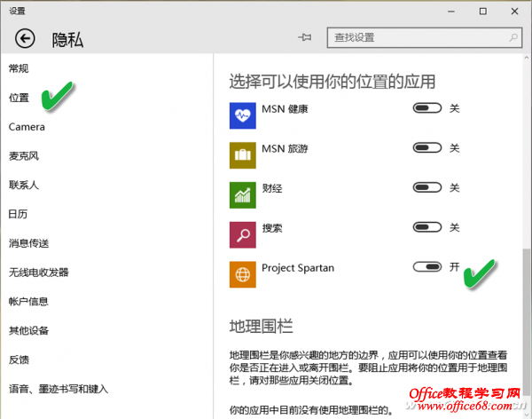The image size is (532, 419).
Task: Open 无线电收发器 settings
Action: 39,273
